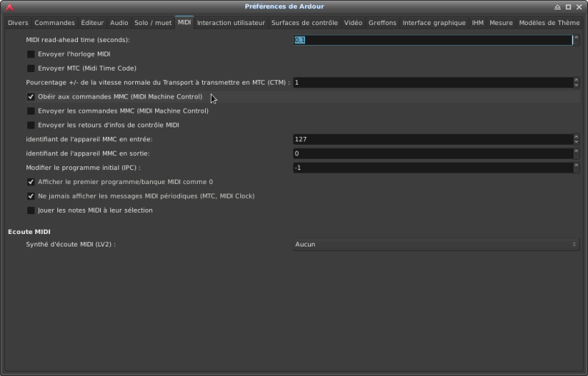Enable Envoyer l'horloge MIDI checkbox
This screenshot has height=376, width=588.
pos(31,54)
